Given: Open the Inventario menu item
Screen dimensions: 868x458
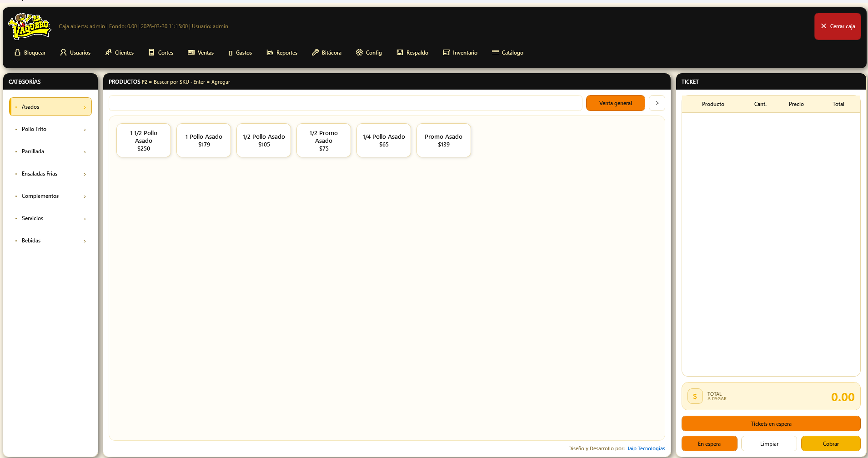Looking at the screenshot, I should click(x=460, y=53).
